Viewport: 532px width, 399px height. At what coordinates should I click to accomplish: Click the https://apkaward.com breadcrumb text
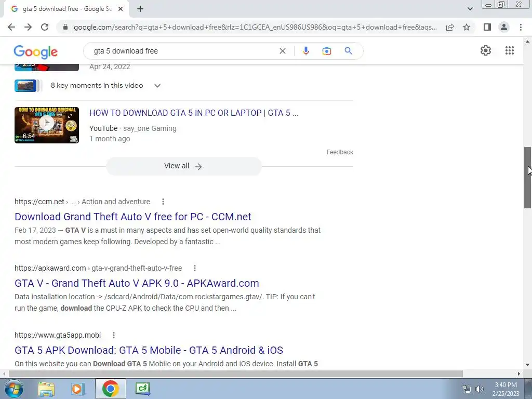50,268
